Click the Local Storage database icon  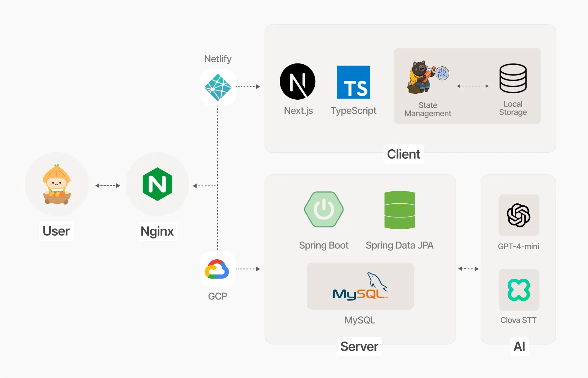click(x=513, y=78)
